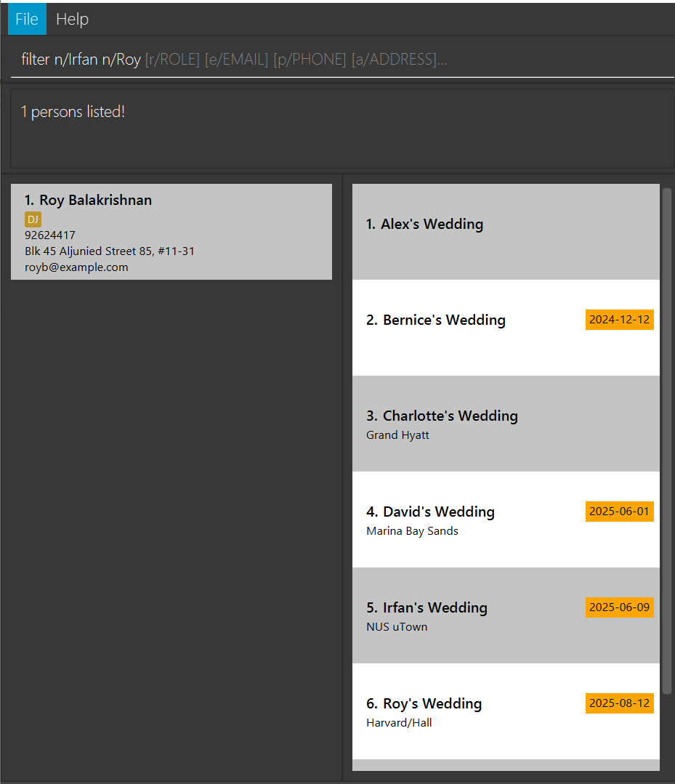The image size is (675, 784).
Task: Click the '1 persons listed!' result message
Action: click(73, 111)
